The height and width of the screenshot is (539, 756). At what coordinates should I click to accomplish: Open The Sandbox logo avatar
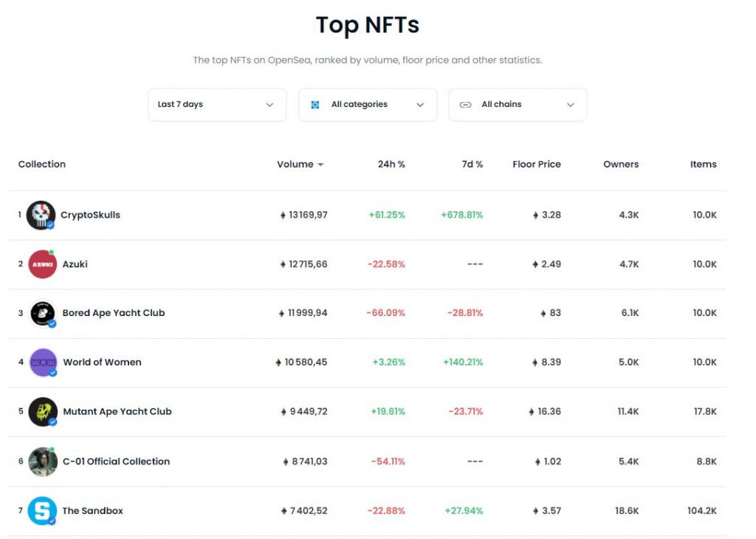click(x=42, y=511)
